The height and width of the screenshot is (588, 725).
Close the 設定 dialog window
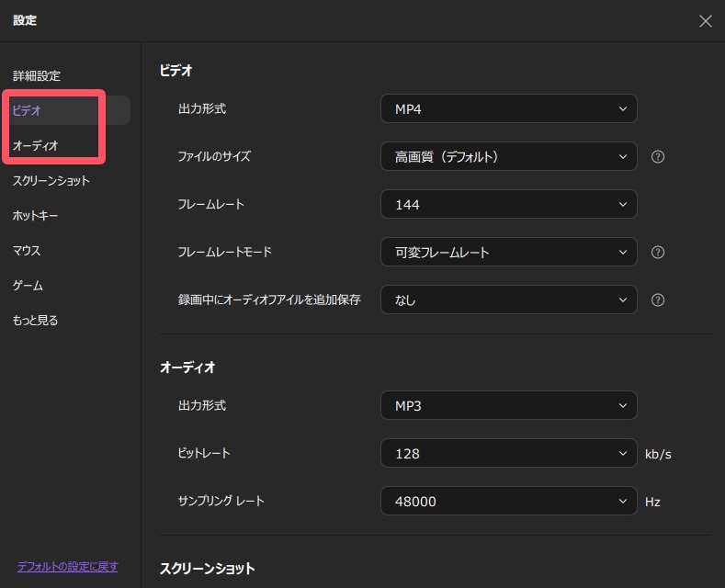(x=705, y=21)
